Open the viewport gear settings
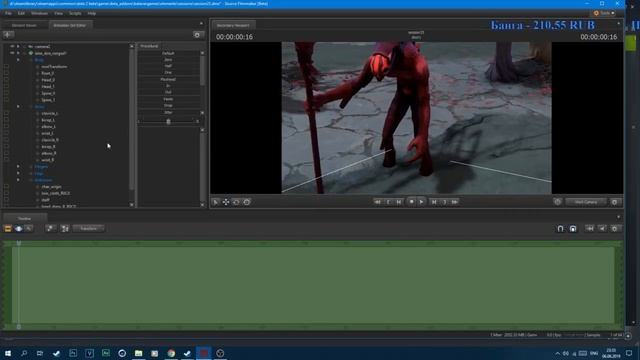640x360 pixels. tap(615, 202)
